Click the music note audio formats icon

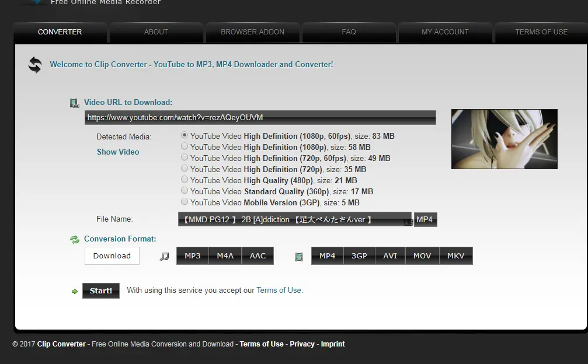(x=164, y=256)
